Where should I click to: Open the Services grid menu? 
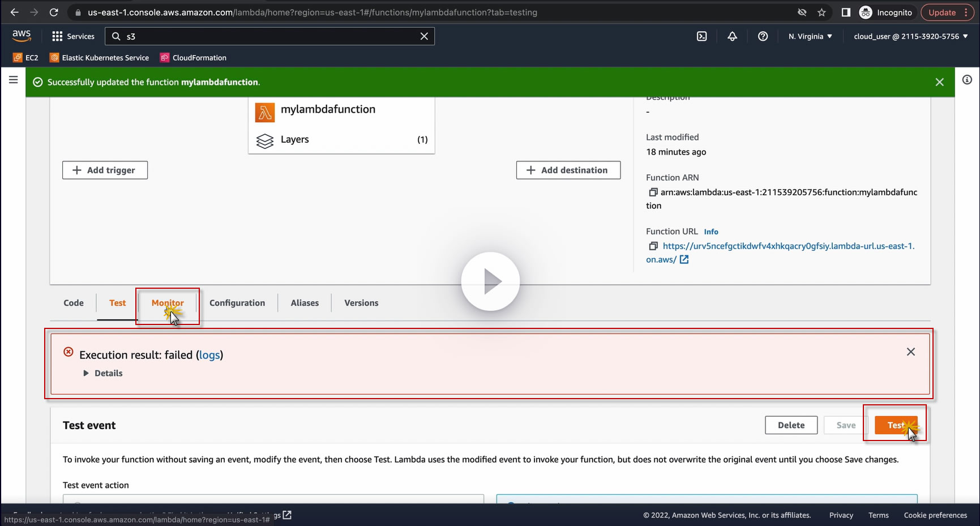point(73,36)
